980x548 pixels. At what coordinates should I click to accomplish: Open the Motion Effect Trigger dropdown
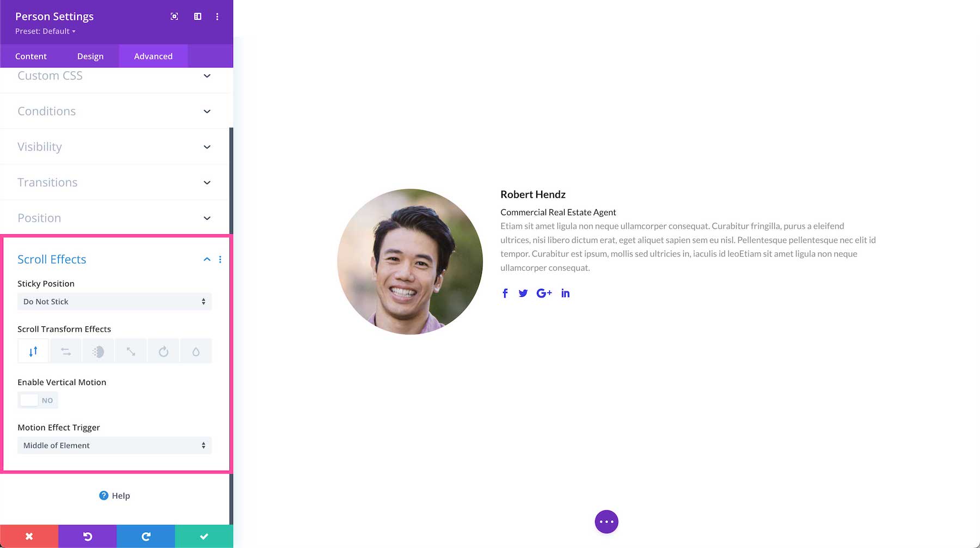[x=114, y=445]
